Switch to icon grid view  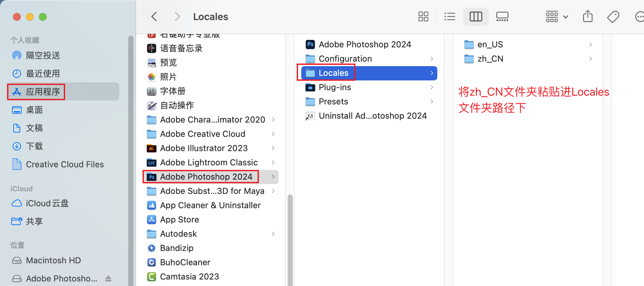pyautogui.click(x=423, y=17)
